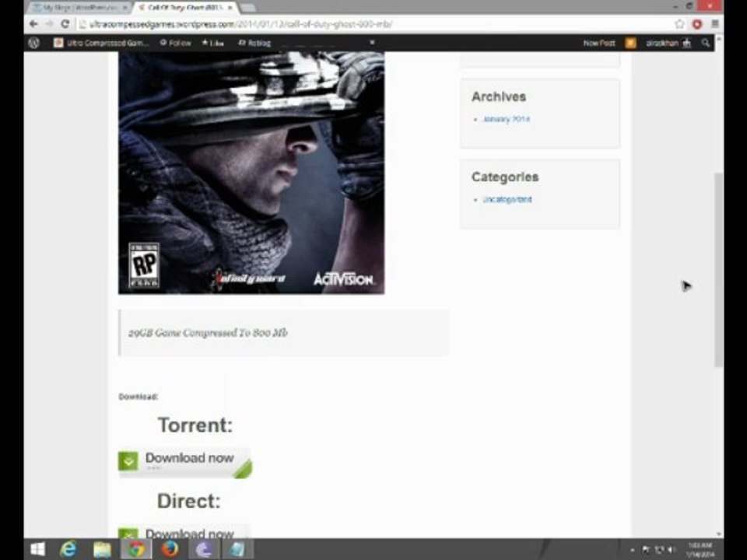Click the page vertical scrollbar thumb

click(x=718, y=270)
